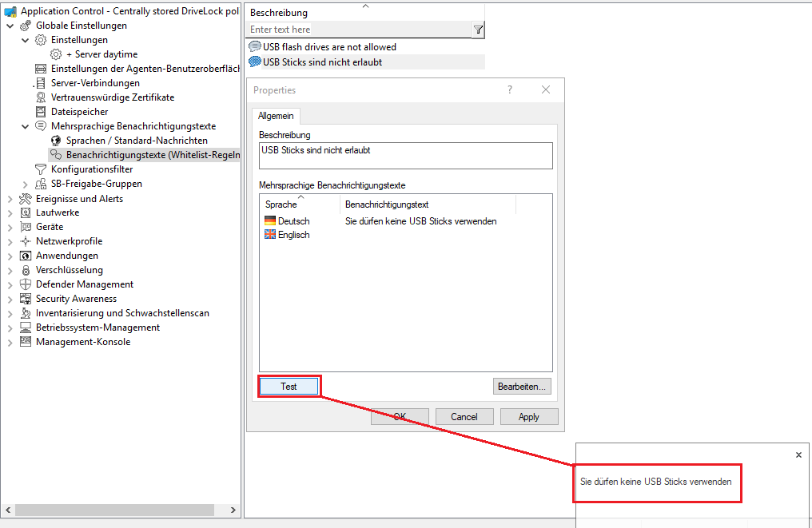
Task: Collapse the Globale Einstellungen node
Action: pos(10,26)
